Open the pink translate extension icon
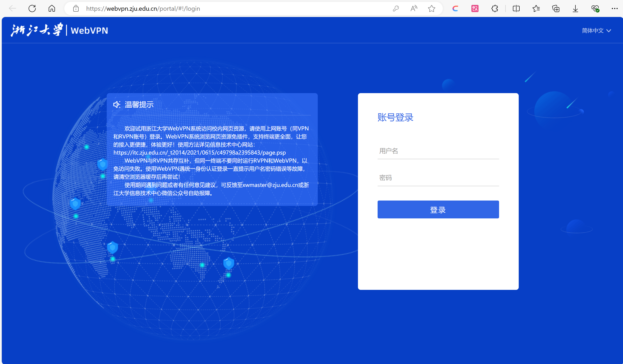 (475, 9)
